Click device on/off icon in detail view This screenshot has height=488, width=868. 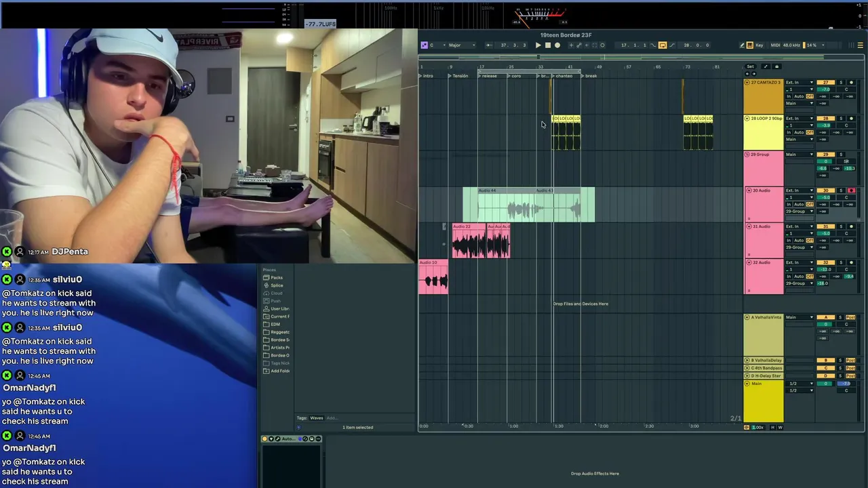point(266,439)
